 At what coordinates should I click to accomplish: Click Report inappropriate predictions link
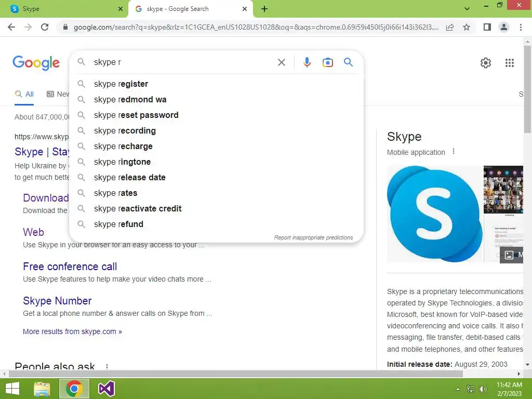pos(313,237)
